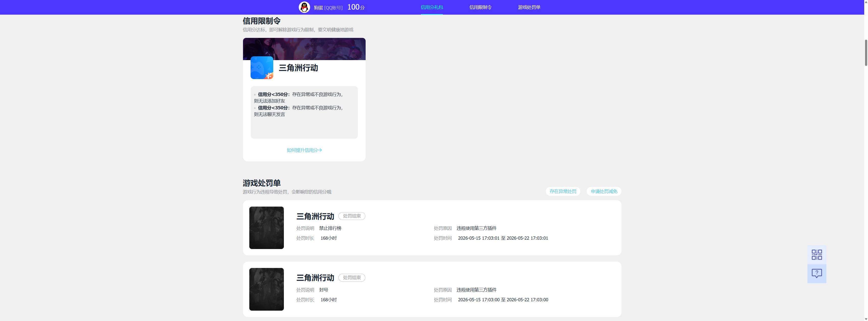
Task: Click the blue gamepad icon beside the restriction card title
Action: 262,68
